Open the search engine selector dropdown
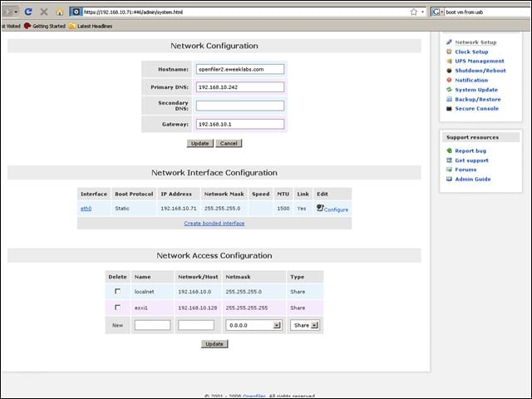This screenshot has height=399, width=532. click(x=437, y=12)
